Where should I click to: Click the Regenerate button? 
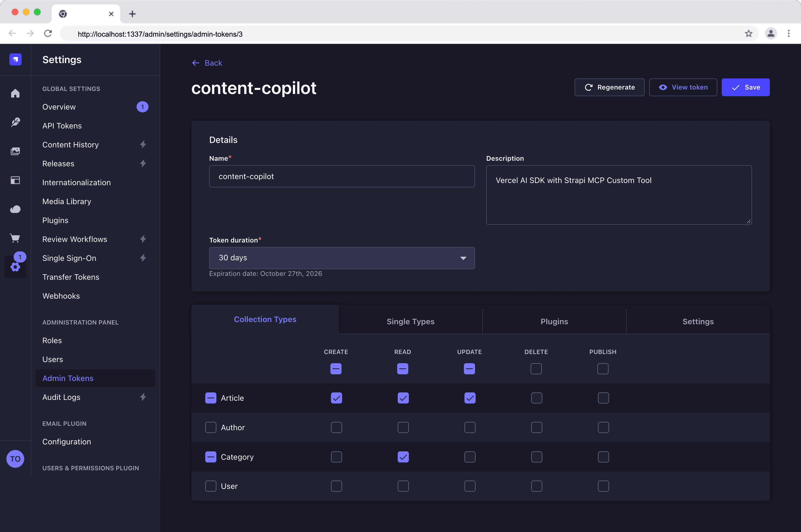click(x=609, y=87)
